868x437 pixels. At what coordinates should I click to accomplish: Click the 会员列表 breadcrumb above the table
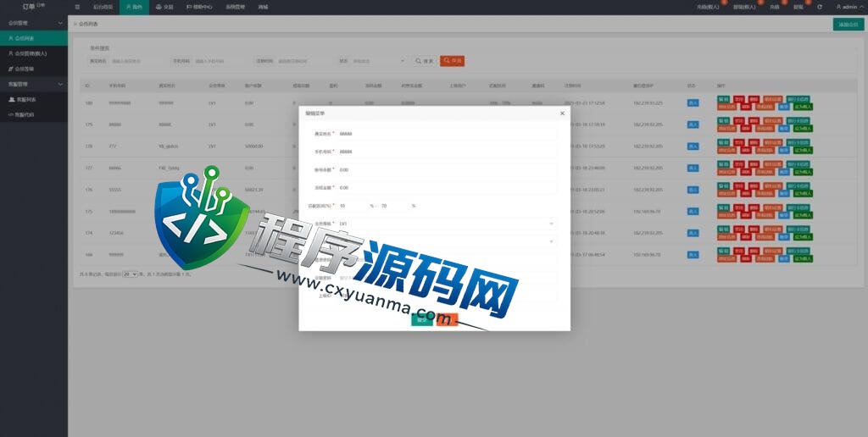pyautogui.click(x=88, y=25)
